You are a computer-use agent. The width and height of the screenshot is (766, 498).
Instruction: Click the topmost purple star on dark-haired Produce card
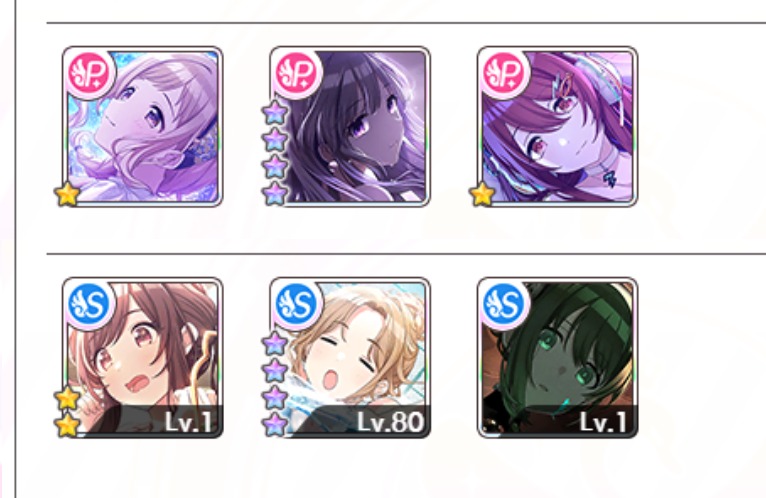coord(275,113)
